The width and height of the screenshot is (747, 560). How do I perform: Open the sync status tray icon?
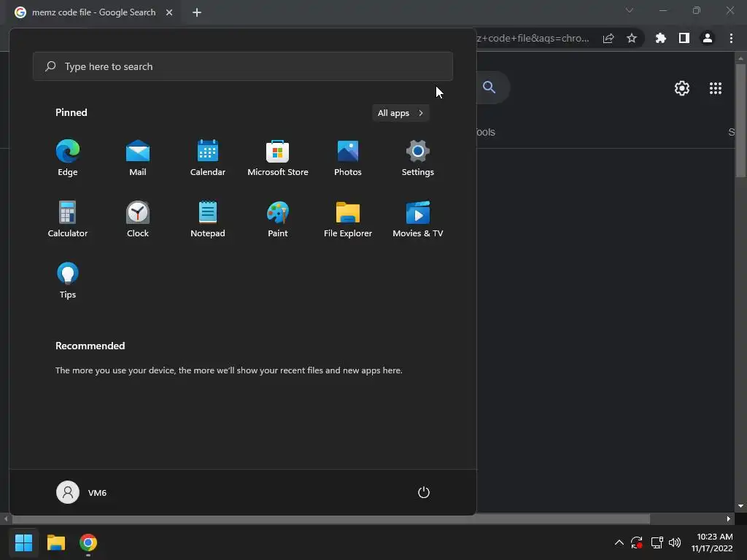637,542
